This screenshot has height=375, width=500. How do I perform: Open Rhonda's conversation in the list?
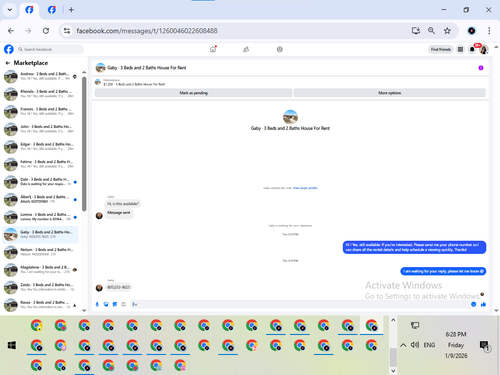40,94
